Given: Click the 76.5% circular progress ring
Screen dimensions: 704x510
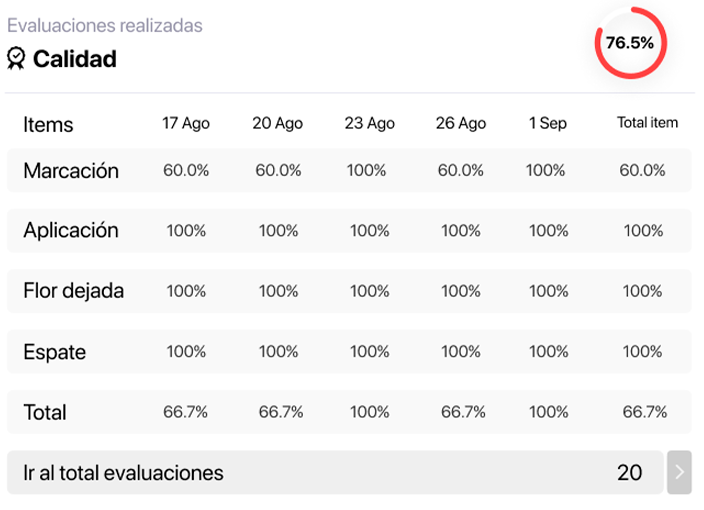Looking at the screenshot, I should point(630,43).
